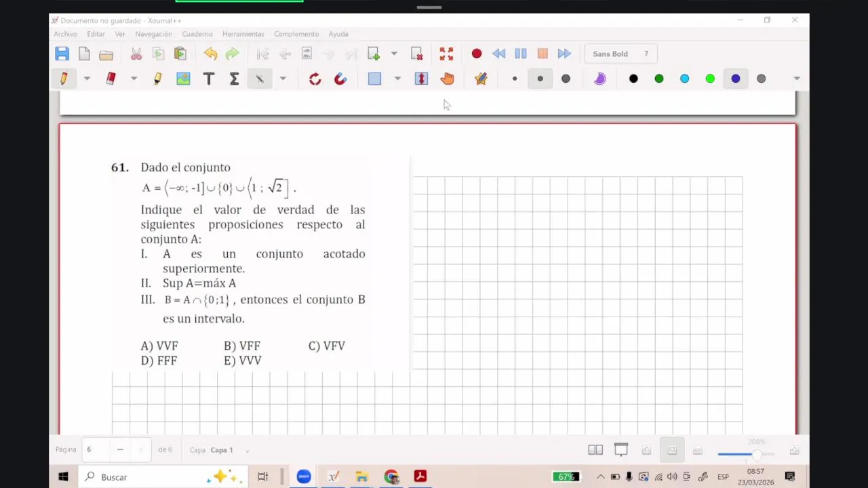Expand the laser pointer options dropdown
Viewport: 868px width, 488px height.
[x=283, y=79]
